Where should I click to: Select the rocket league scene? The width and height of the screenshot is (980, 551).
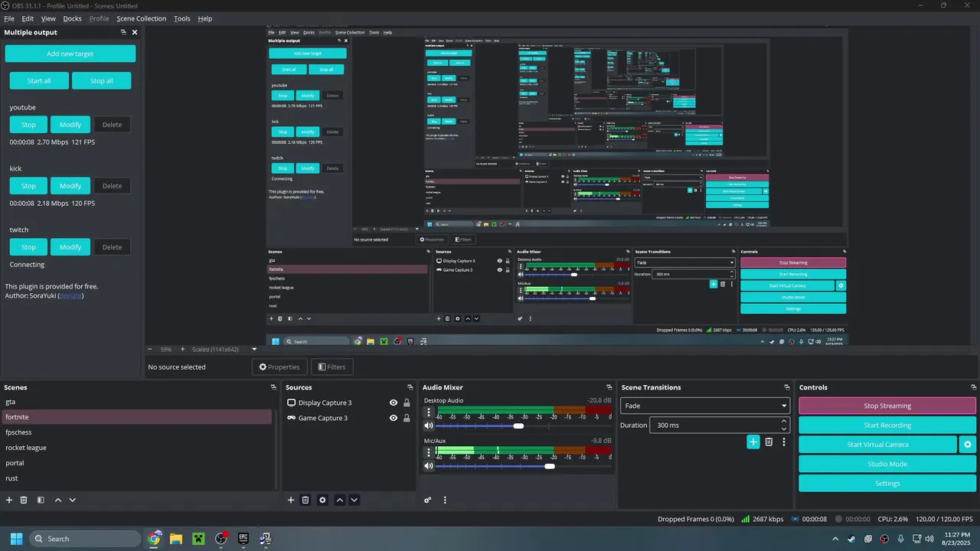tap(137, 448)
